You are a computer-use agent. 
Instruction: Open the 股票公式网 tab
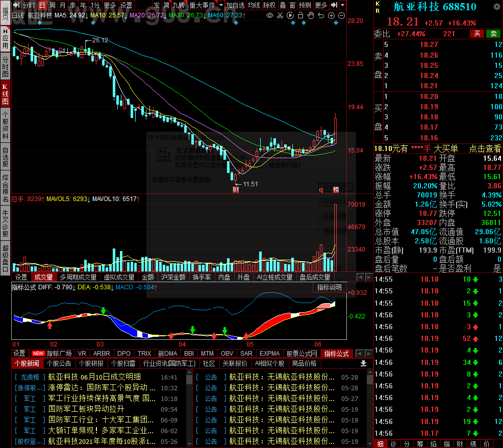click(x=302, y=353)
